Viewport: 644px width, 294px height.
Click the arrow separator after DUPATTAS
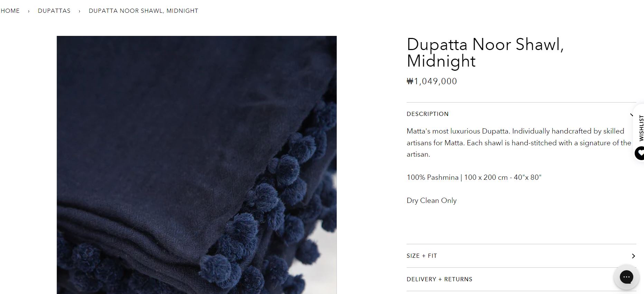click(x=79, y=11)
